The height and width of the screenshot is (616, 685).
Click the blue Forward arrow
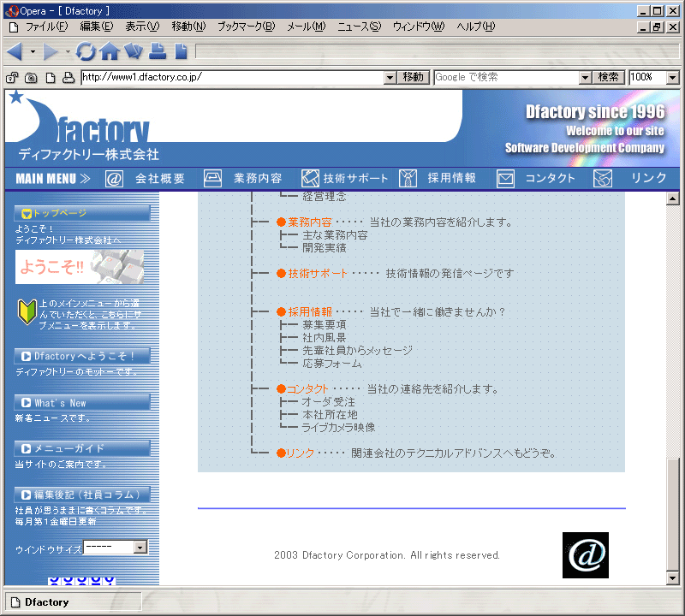tap(51, 51)
